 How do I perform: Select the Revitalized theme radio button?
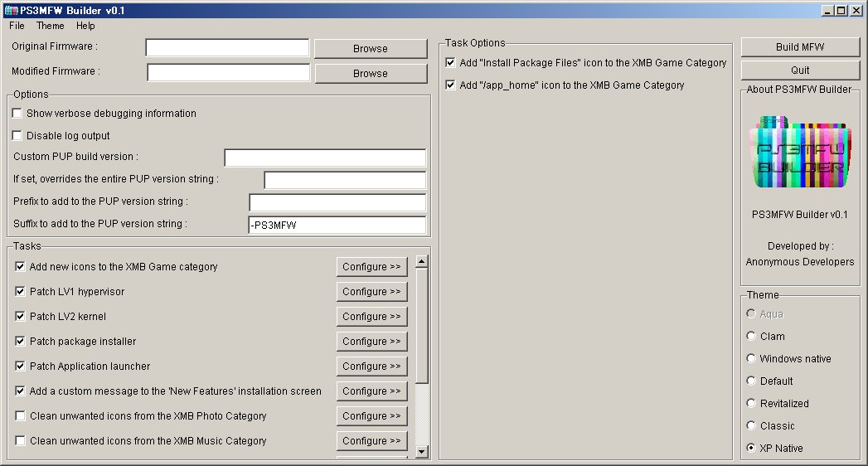[750, 404]
